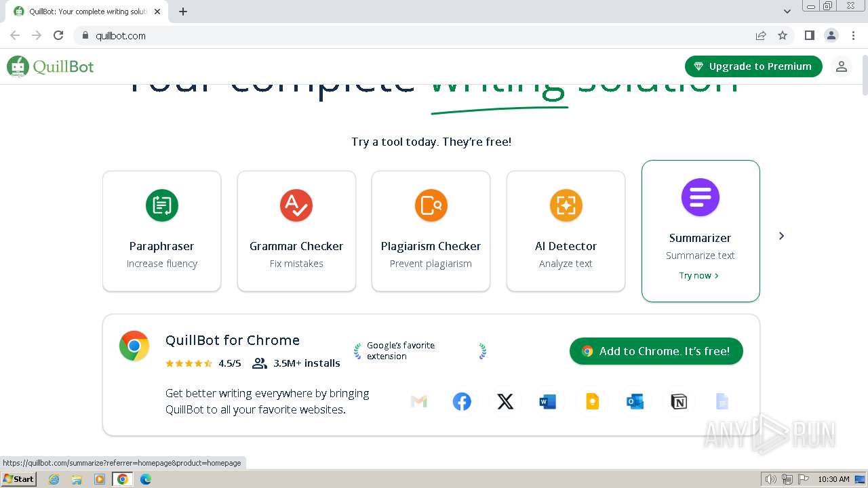
Task: Click the Paraphraser card title
Action: (161, 246)
